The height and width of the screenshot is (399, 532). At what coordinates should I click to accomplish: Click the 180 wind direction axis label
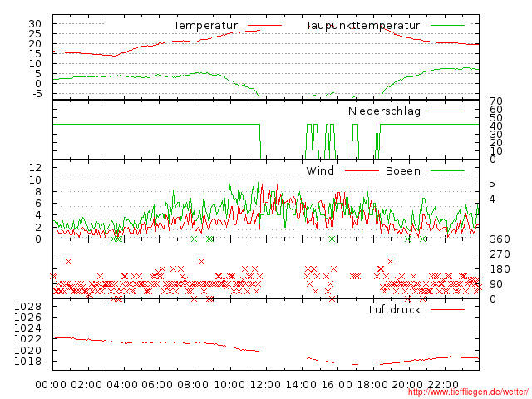pos(500,269)
